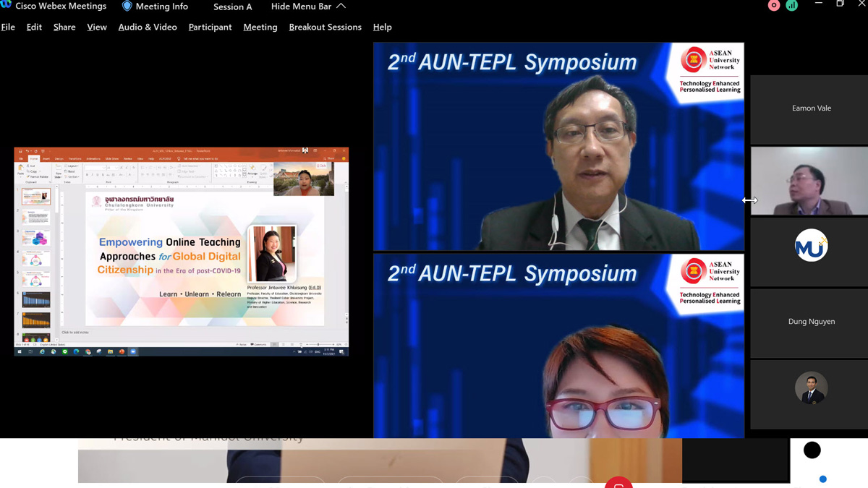Click the red recording indicator icon
Viewport: 868px width, 488px height.
(x=774, y=6)
